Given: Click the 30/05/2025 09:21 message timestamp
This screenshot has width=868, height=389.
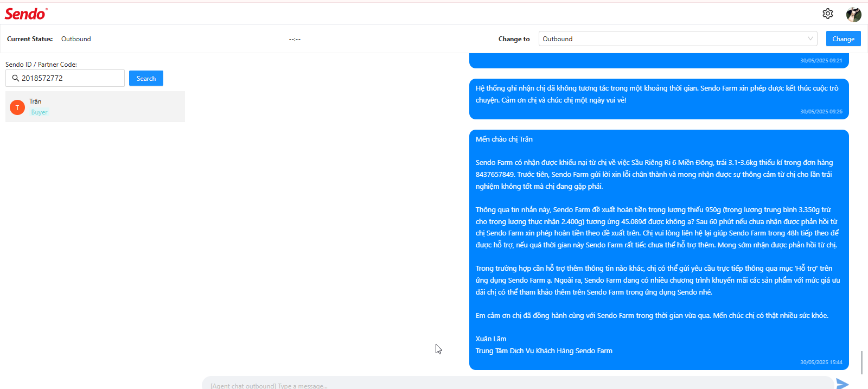Looking at the screenshot, I should (821, 60).
